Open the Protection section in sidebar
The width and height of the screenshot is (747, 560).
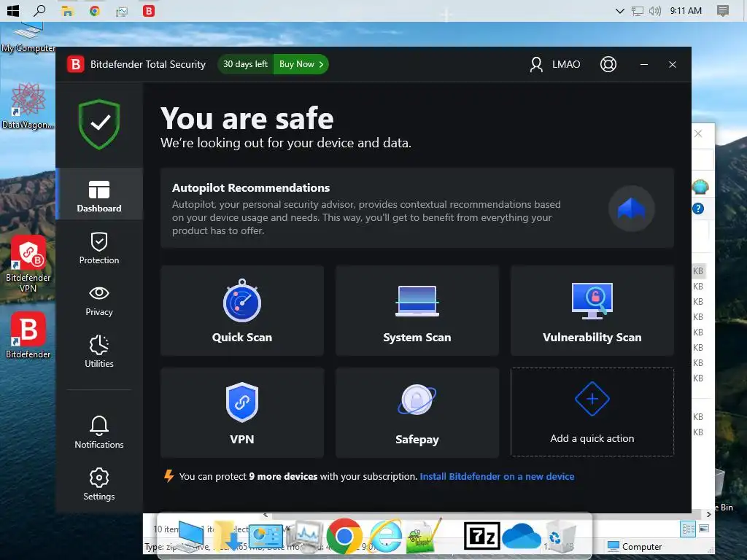(x=99, y=248)
